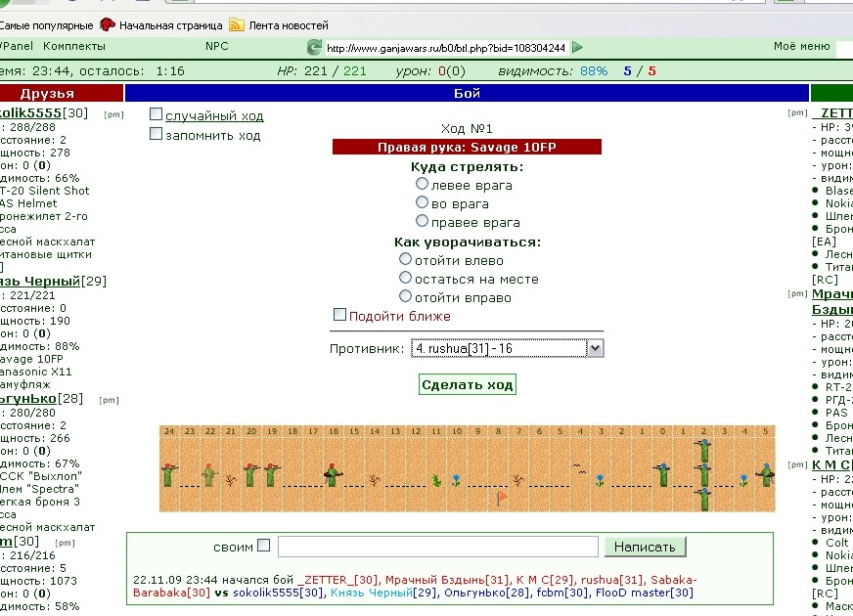Open rushua[31] link in the battle log

click(611, 580)
